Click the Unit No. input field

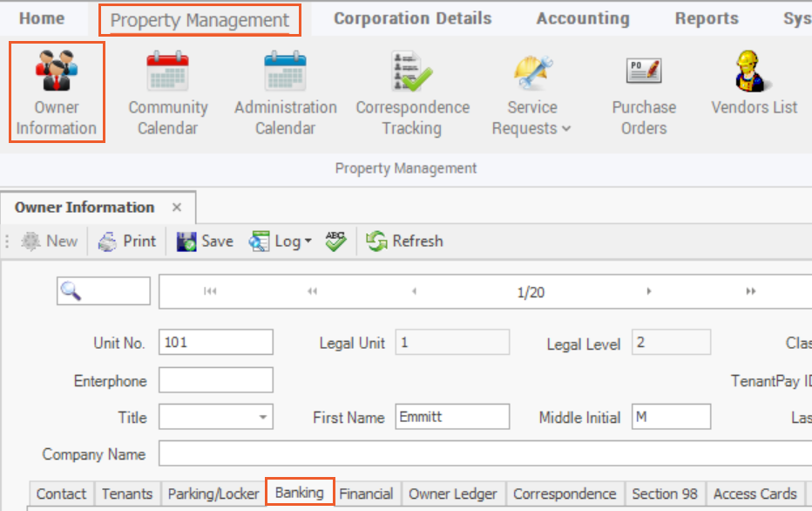pyautogui.click(x=215, y=343)
